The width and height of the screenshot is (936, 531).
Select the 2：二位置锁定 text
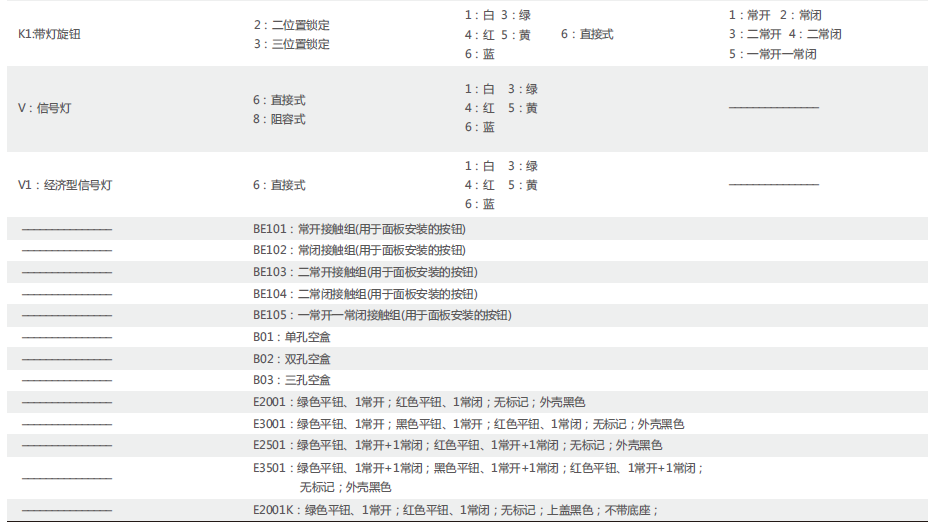click(x=291, y=24)
